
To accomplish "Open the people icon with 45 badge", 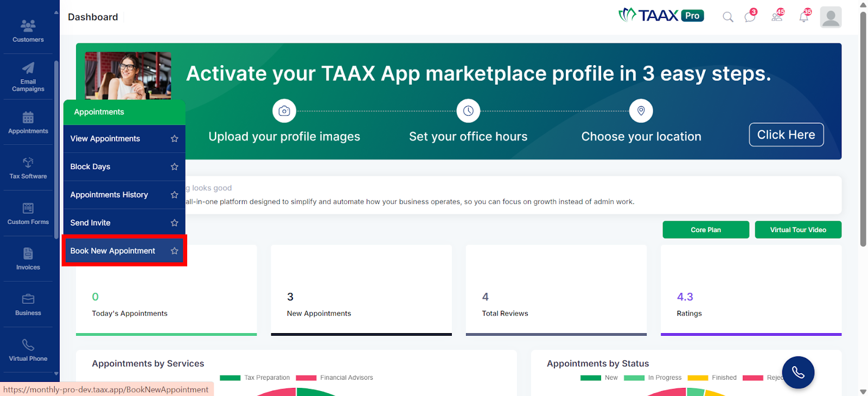I will pos(777,16).
